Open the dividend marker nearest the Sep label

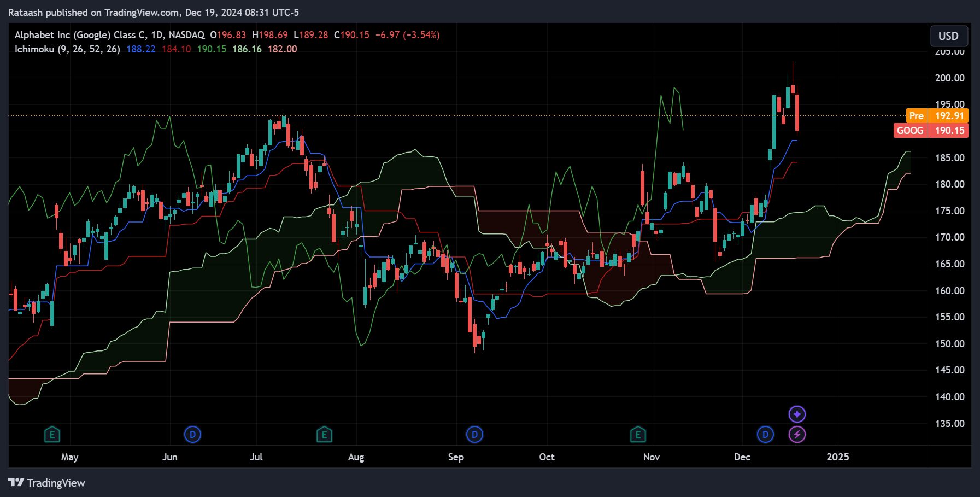[474, 435]
